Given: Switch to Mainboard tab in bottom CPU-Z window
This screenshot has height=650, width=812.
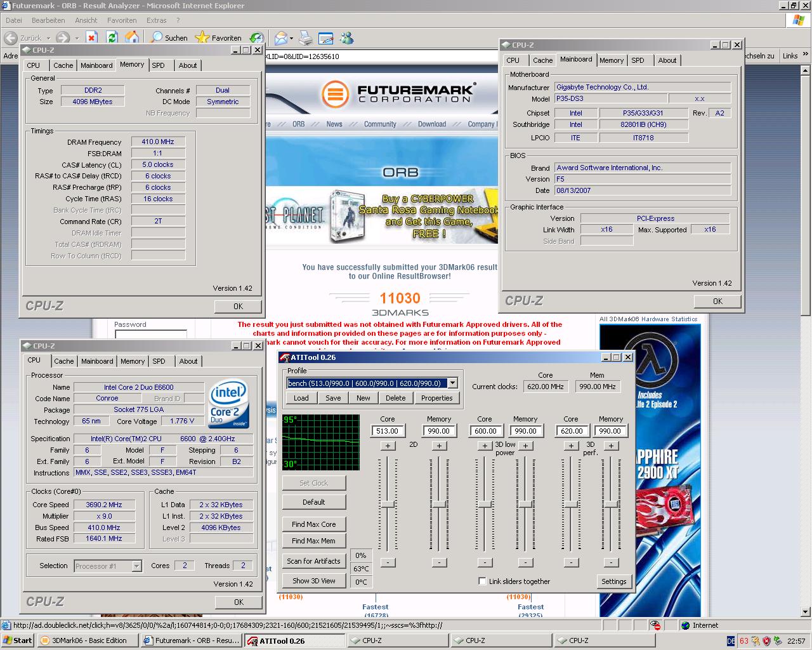Looking at the screenshot, I should point(97,361).
